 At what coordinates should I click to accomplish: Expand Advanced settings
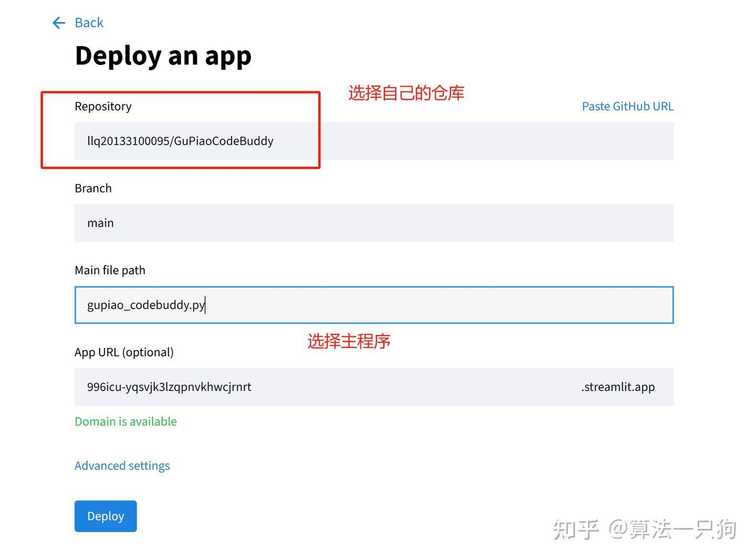pos(122,466)
